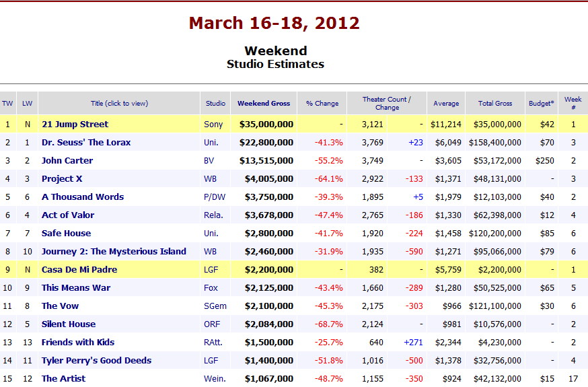Click the ORF studio link

(x=212, y=324)
